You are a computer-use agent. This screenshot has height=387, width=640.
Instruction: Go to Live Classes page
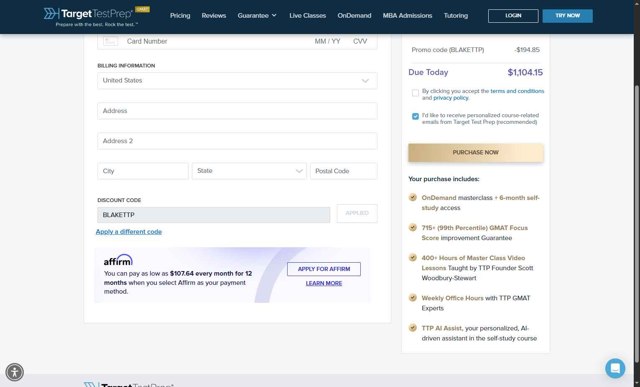click(307, 16)
